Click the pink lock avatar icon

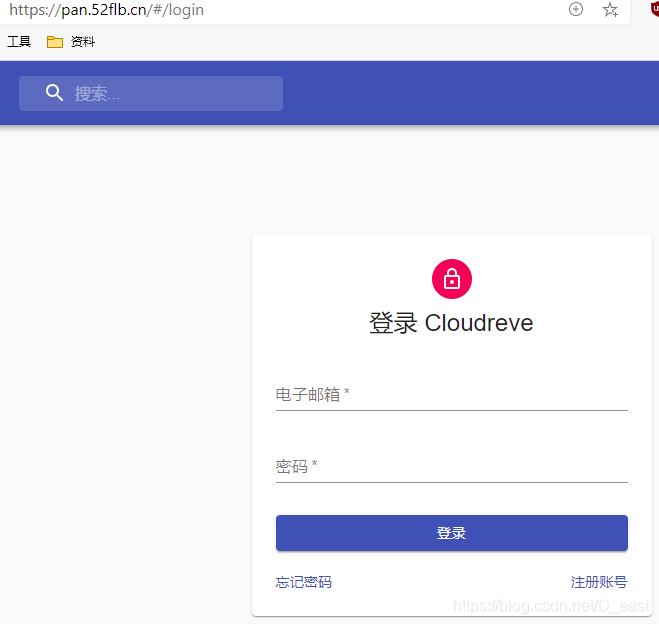pos(452,279)
